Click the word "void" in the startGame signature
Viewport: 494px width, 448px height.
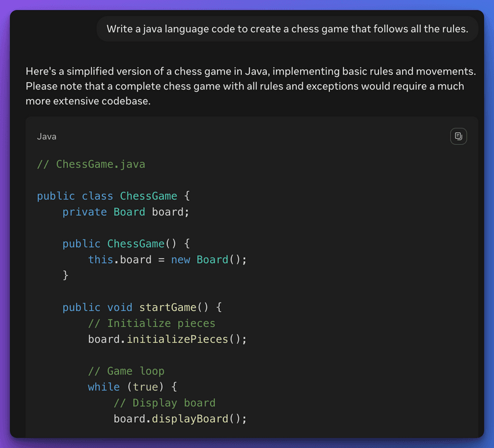120,307
